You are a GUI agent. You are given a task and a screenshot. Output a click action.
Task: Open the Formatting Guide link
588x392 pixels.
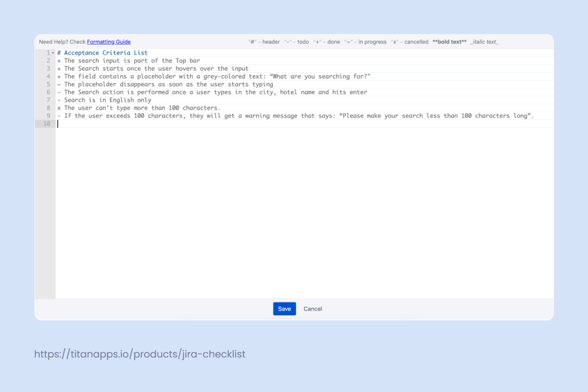pos(109,42)
